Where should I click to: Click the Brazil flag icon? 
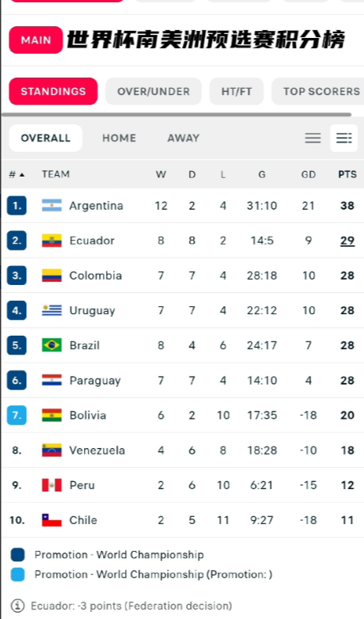coord(51,345)
